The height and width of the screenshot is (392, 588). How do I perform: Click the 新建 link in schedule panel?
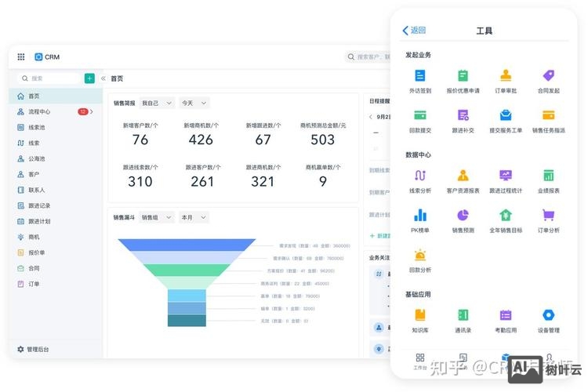point(380,235)
